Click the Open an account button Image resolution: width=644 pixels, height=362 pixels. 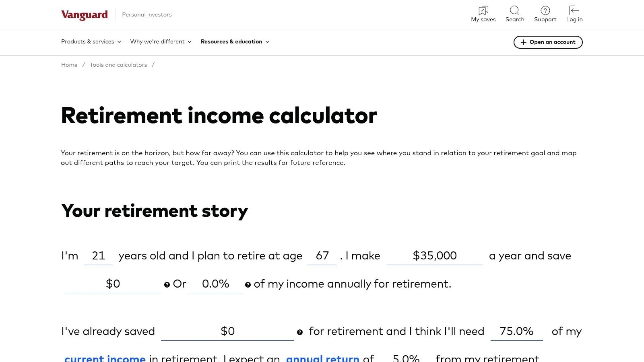coord(548,42)
